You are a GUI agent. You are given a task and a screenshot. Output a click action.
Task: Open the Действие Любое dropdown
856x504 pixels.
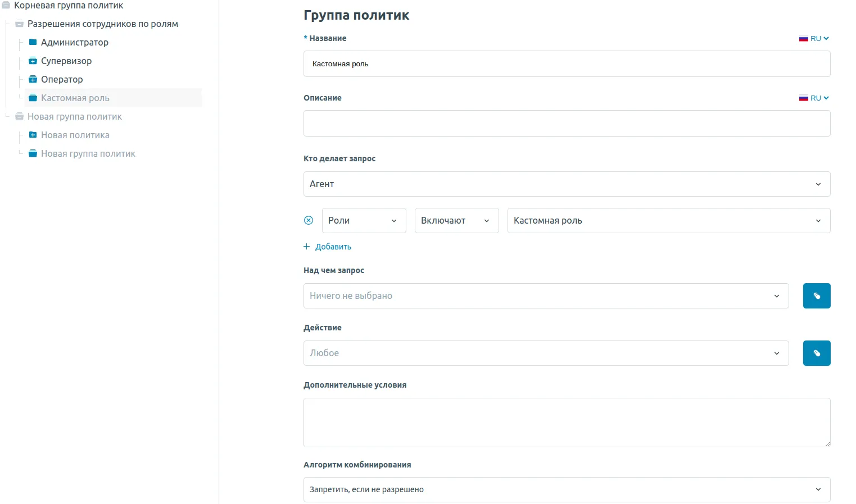(x=546, y=353)
